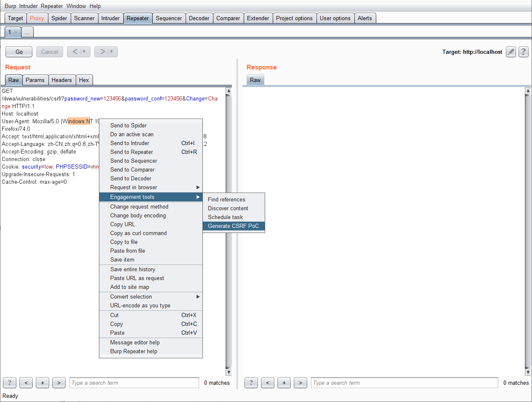Select Paste from file
Image resolution: width=532 pixels, height=402 pixels.
pyautogui.click(x=151, y=251)
